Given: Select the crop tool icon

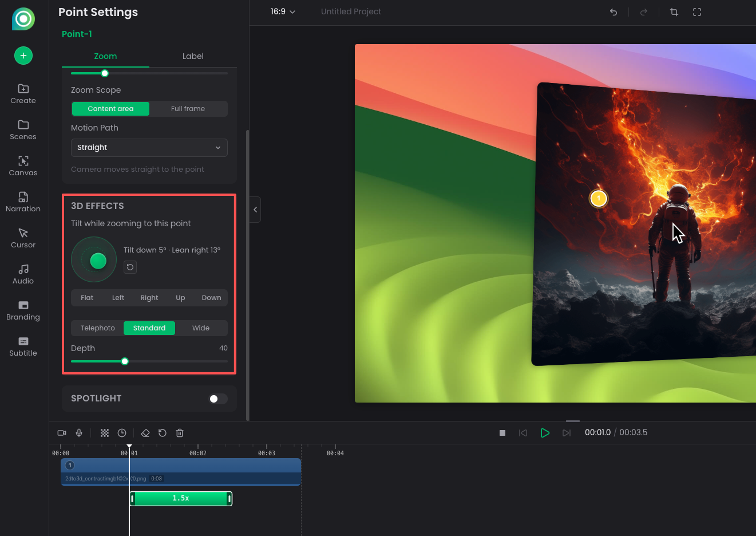Looking at the screenshot, I should 674,12.
